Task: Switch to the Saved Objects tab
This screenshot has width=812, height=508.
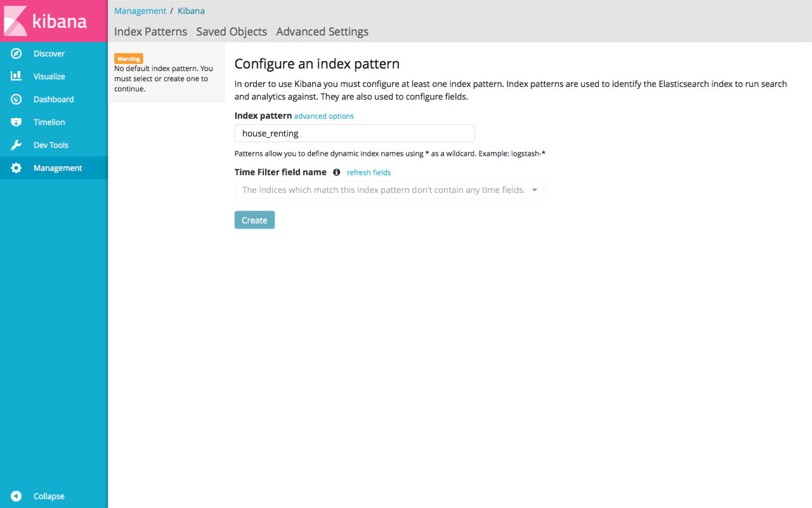Action: (x=232, y=32)
